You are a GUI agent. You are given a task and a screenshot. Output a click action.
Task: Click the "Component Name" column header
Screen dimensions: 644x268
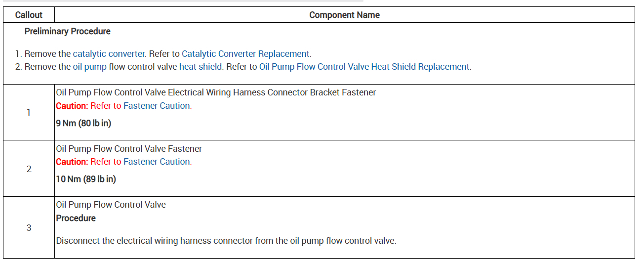coord(344,15)
